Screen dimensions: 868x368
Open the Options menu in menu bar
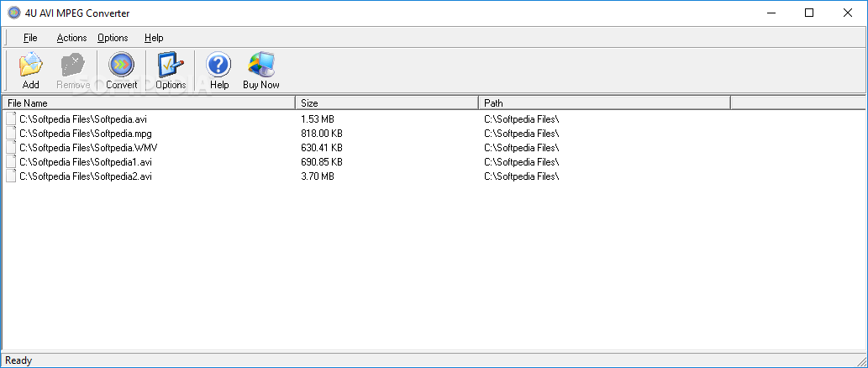coord(113,38)
